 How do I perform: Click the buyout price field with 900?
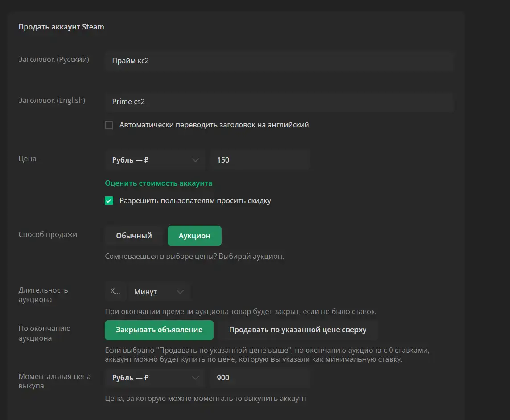click(259, 378)
